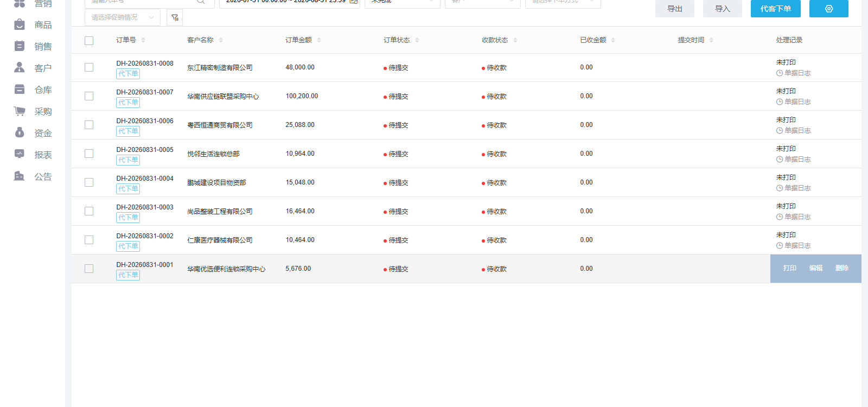The image size is (868, 407).
Task: Check the box for order DH-20260831-0001
Action: 89,269
